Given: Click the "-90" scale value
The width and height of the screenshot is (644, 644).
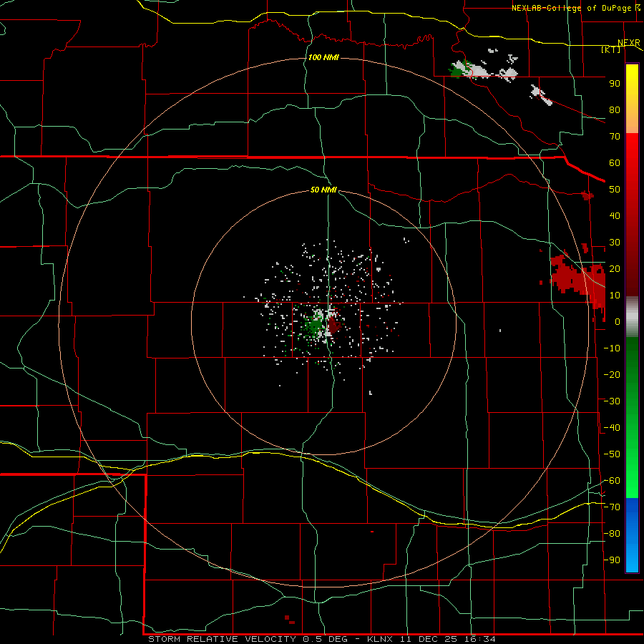Looking at the screenshot, I should tap(612, 560).
